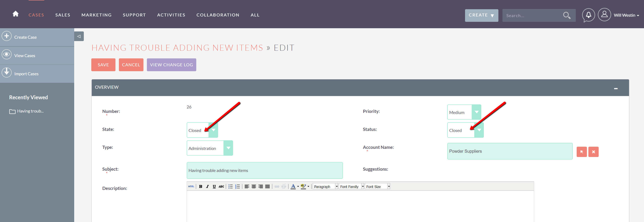The image size is (644, 222).
Task: Toggle bold formatting
Action: 201,186
